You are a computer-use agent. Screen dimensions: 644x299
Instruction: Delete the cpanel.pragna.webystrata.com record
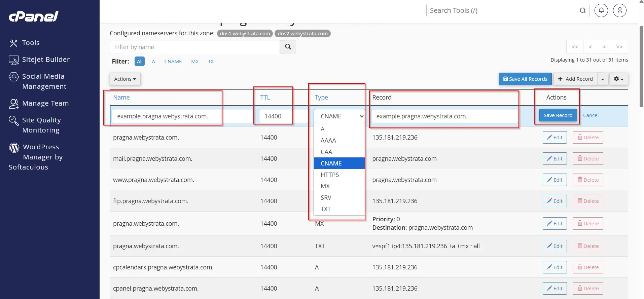point(588,289)
